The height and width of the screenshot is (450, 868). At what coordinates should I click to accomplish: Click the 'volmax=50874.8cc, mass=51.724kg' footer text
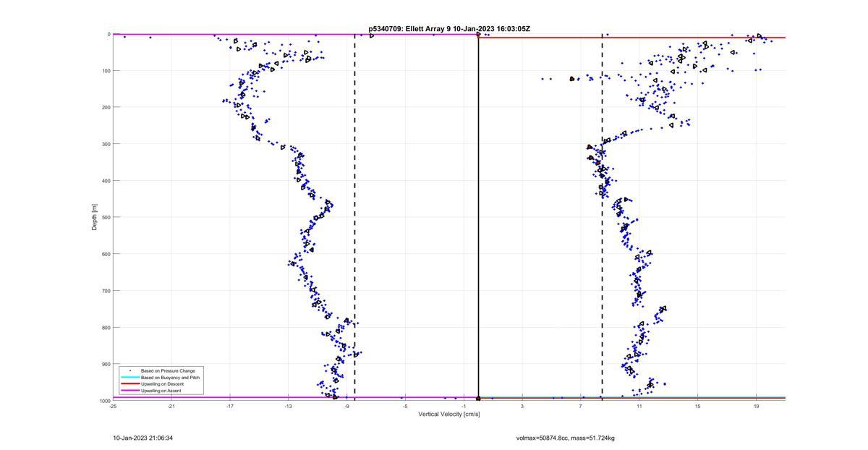(566, 438)
